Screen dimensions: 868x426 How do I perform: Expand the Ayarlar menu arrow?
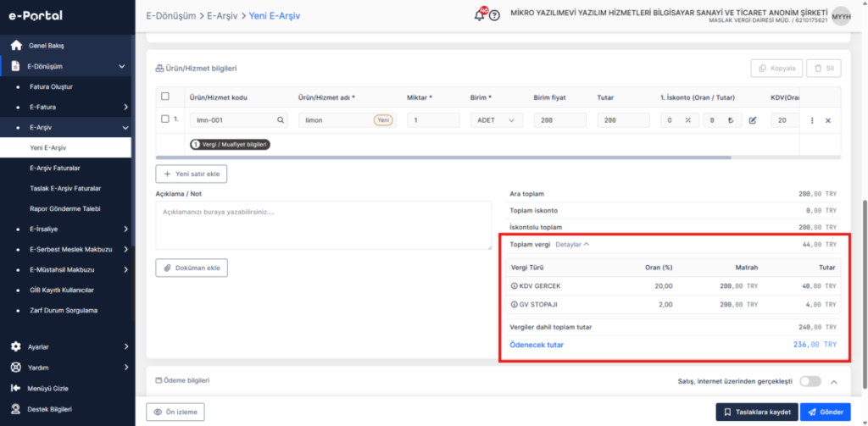(126, 346)
